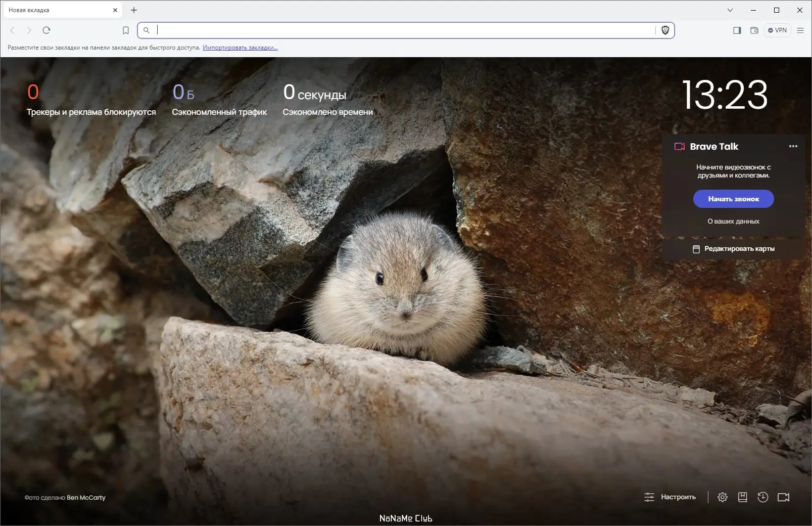812x526 pixels.
Task: Open a new tab with plus button
Action: pos(134,10)
